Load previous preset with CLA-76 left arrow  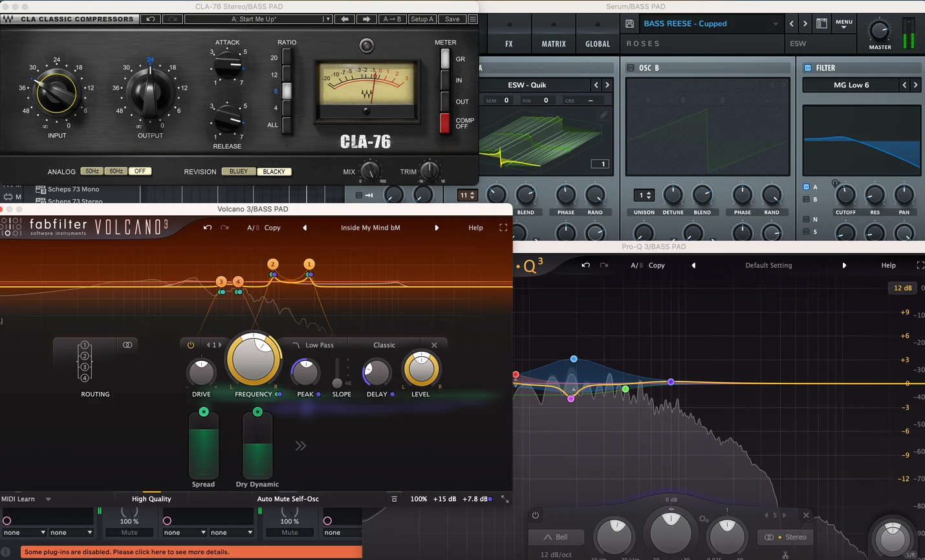coord(345,19)
